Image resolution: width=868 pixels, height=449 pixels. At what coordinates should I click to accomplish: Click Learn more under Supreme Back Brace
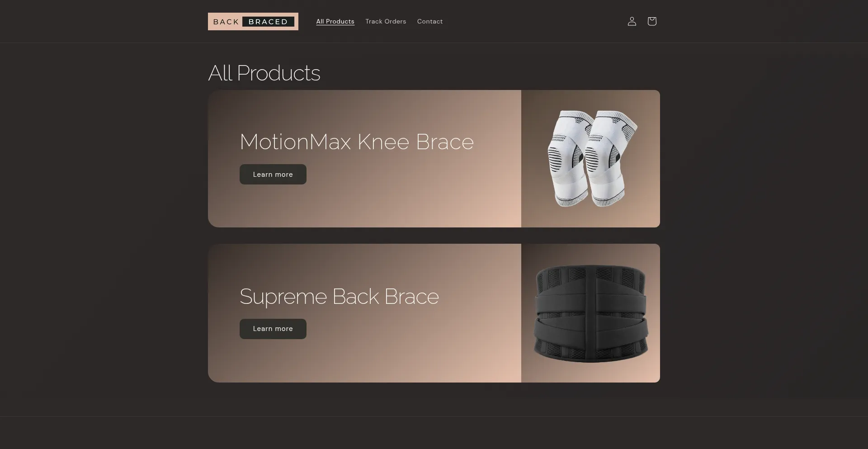pyautogui.click(x=273, y=329)
